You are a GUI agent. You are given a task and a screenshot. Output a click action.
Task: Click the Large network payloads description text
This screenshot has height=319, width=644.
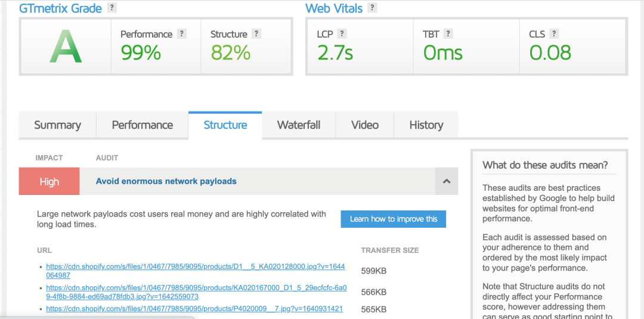click(x=181, y=219)
